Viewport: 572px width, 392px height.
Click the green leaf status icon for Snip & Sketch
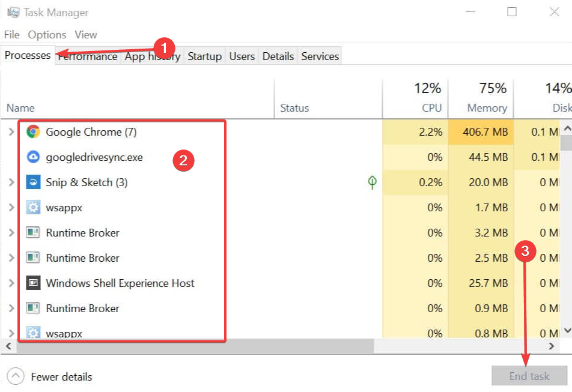(x=372, y=182)
